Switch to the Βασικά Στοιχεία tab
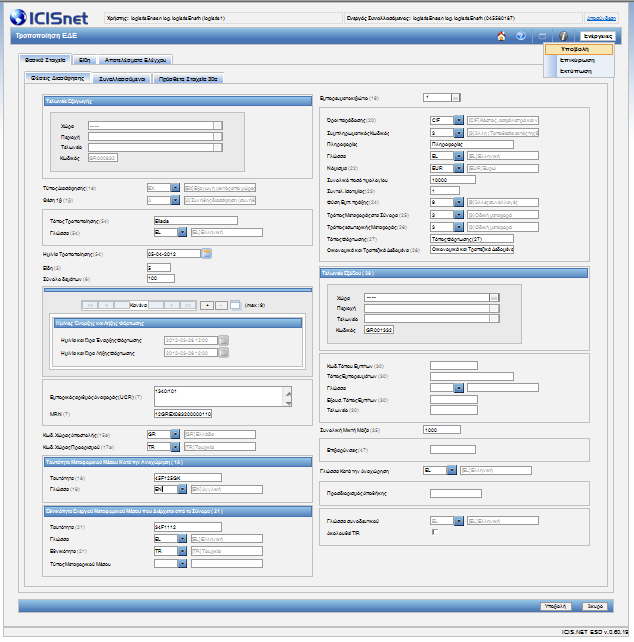Image resolution: width=634 pixels, height=642 pixels. click(45, 60)
